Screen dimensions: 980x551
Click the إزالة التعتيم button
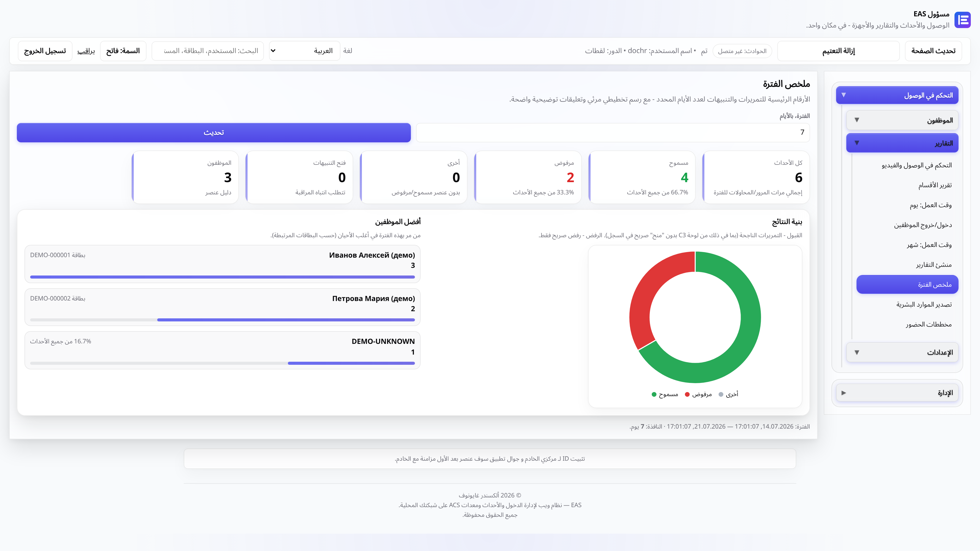click(x=838, y=51)
